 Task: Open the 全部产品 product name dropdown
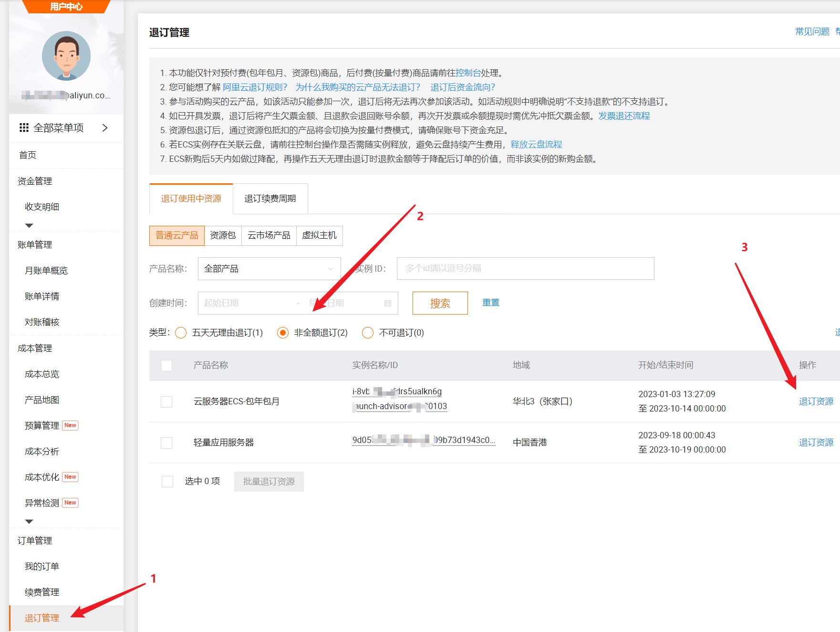point(269,269)
